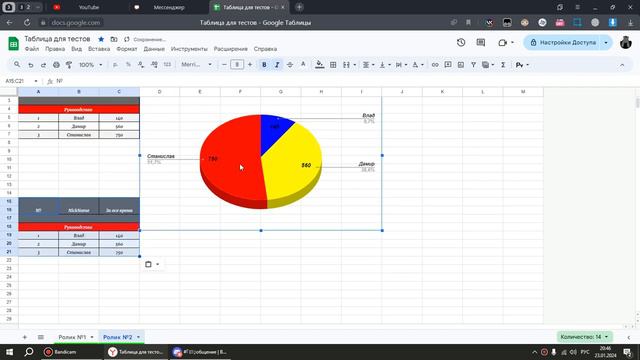Open the Windows Start menu

(9, 352)
